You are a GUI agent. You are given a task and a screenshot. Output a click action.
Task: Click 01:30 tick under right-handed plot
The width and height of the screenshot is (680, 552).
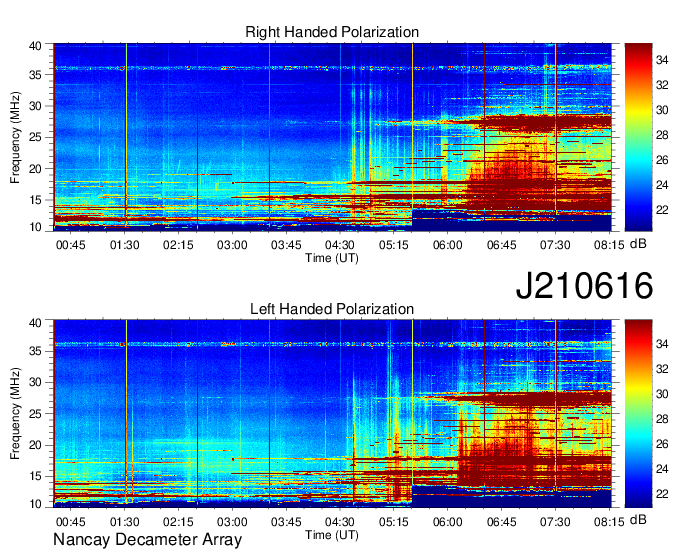[x=124, y=245]
